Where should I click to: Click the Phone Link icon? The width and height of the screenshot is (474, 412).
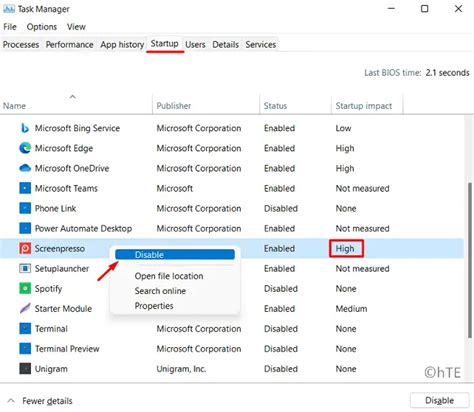click(25, 208)
